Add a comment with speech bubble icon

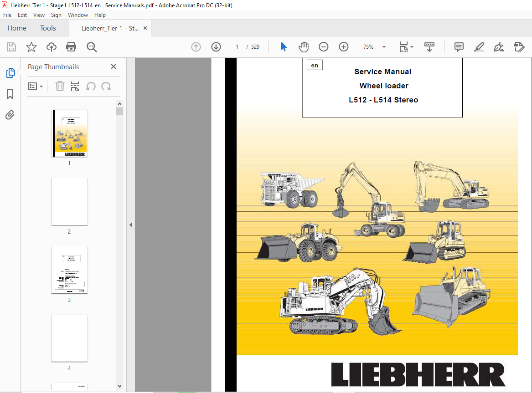pos(459,47)
